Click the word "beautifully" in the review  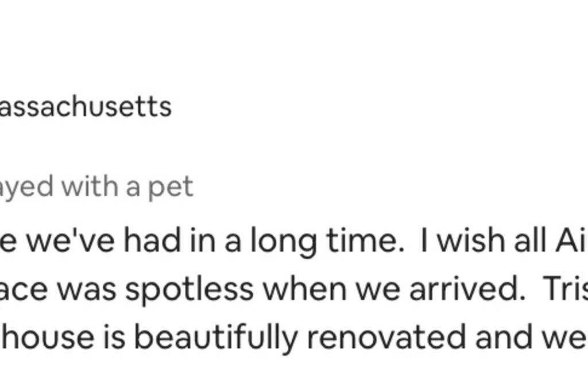(216, 337)
